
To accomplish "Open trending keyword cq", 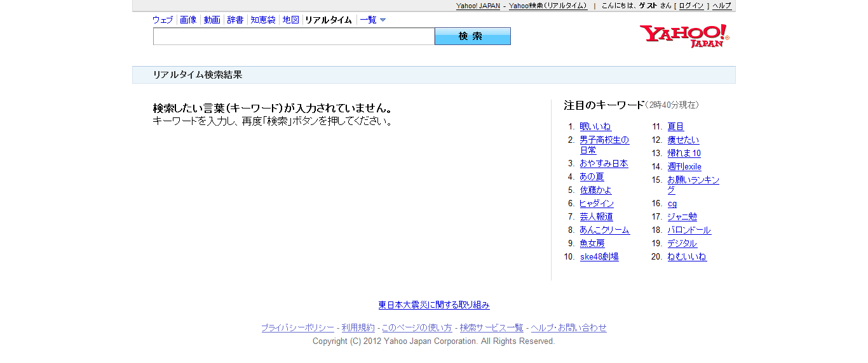I will [672, 204].
